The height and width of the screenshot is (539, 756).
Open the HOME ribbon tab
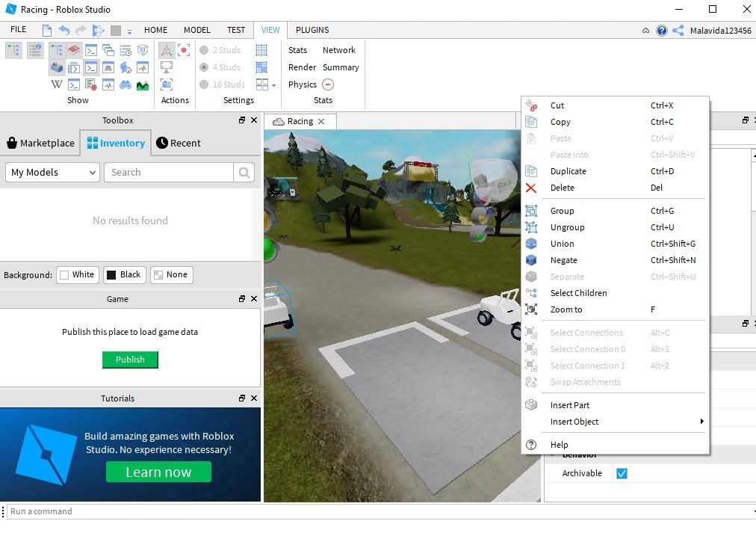[155, 30]
